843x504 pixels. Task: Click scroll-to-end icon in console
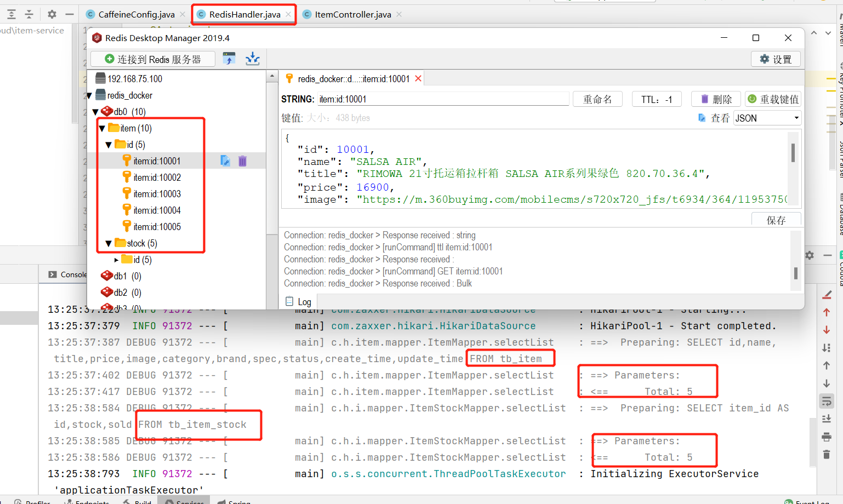pyautogui.click(x=827, y=419)
